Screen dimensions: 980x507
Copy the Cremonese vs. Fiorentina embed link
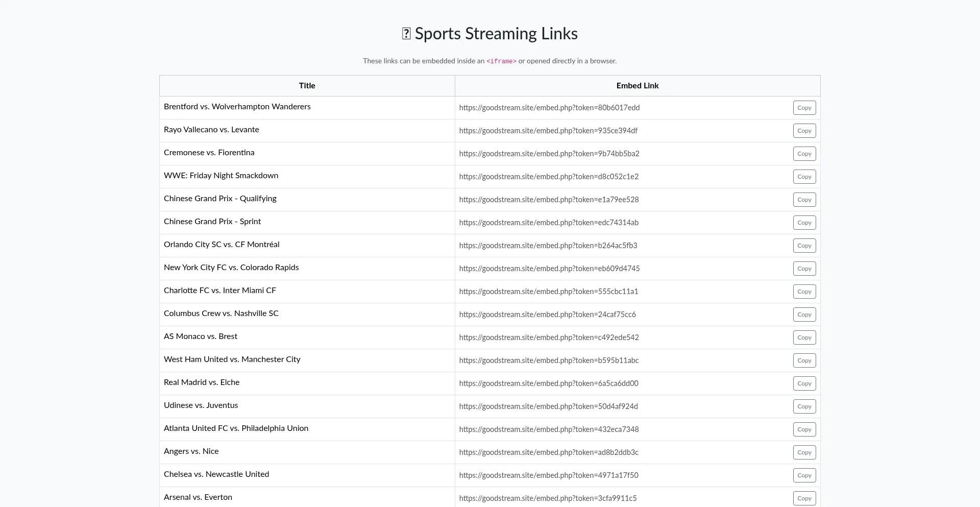(804, 154)
